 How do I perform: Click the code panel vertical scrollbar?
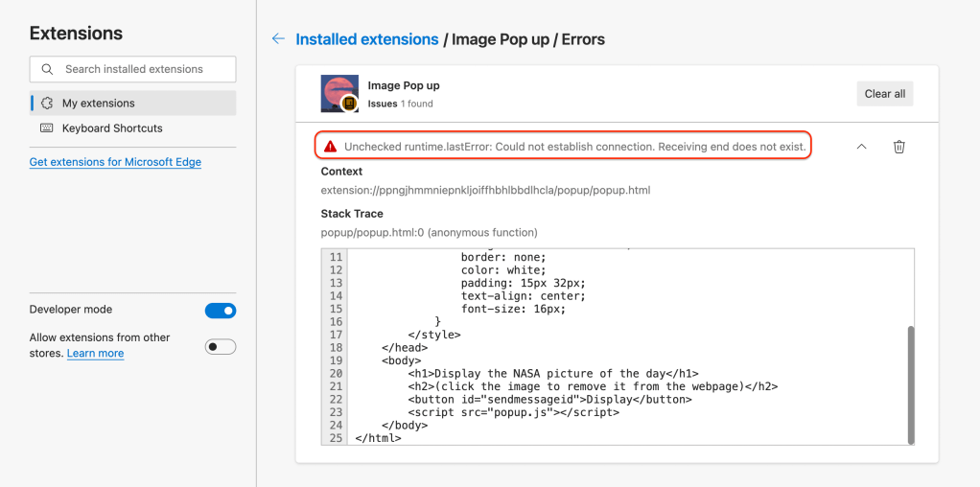click(910, 383)
